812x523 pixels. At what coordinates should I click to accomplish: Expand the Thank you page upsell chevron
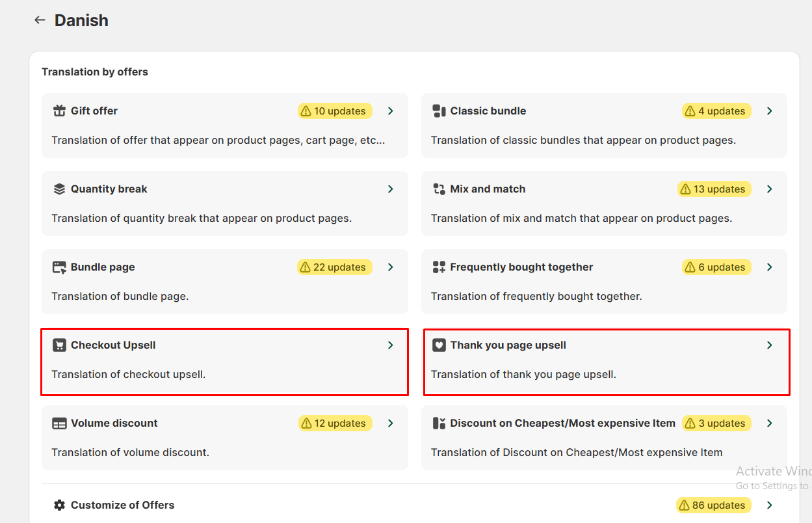pyautogui.click(x=769, y=345)
